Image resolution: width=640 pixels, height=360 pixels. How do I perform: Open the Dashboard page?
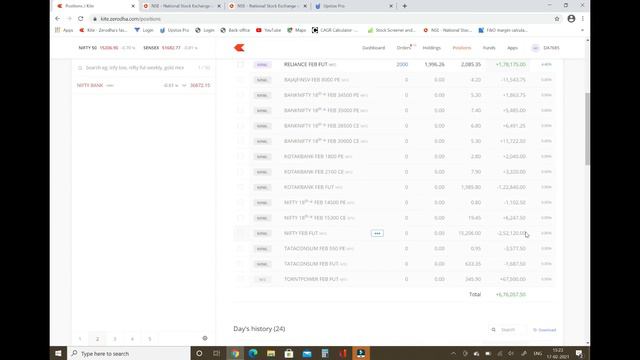point(373,48)
